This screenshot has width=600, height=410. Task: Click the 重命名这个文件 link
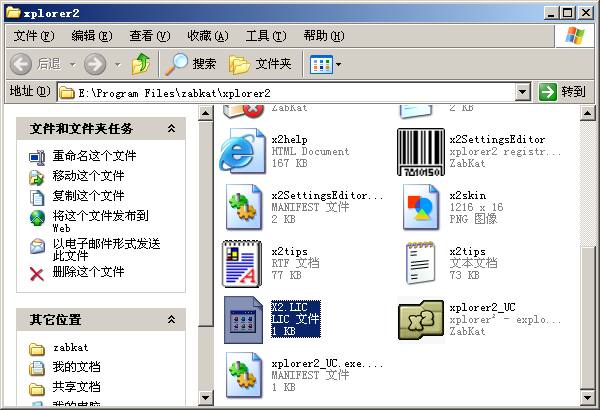95,156
